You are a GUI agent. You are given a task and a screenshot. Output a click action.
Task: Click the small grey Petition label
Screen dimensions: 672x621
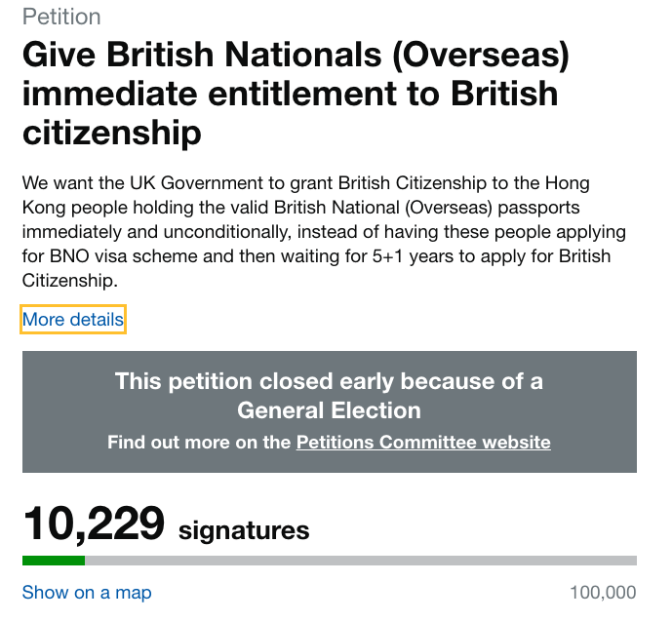coord(61,18)
